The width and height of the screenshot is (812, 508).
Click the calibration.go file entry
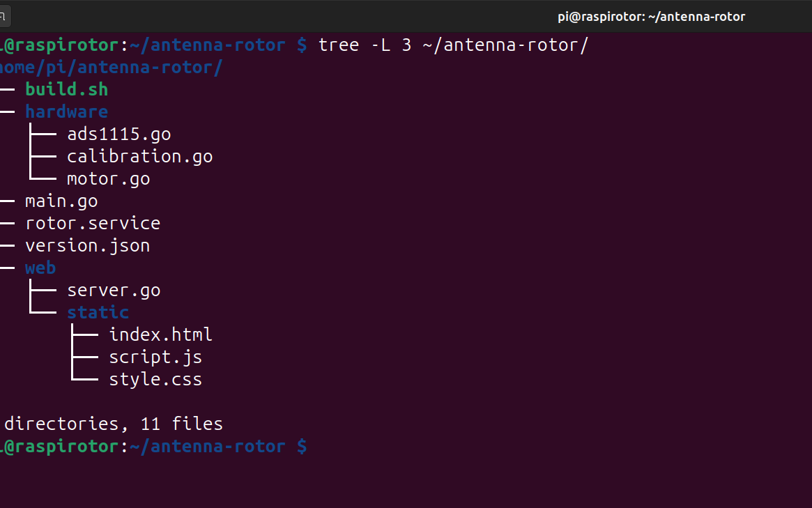click(x=139, y=155)
